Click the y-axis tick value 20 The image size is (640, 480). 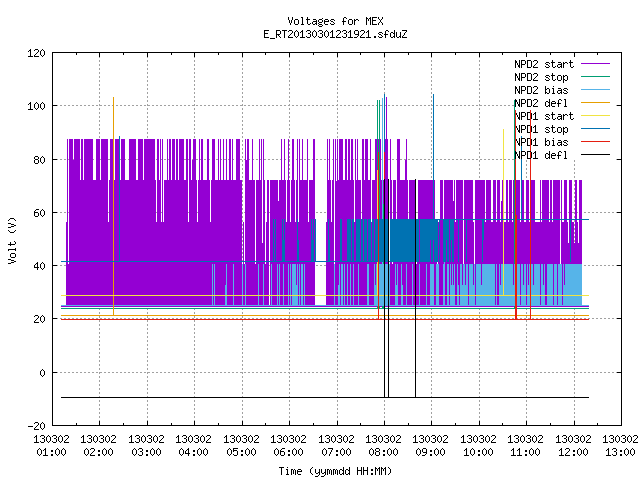coord(39,319)
